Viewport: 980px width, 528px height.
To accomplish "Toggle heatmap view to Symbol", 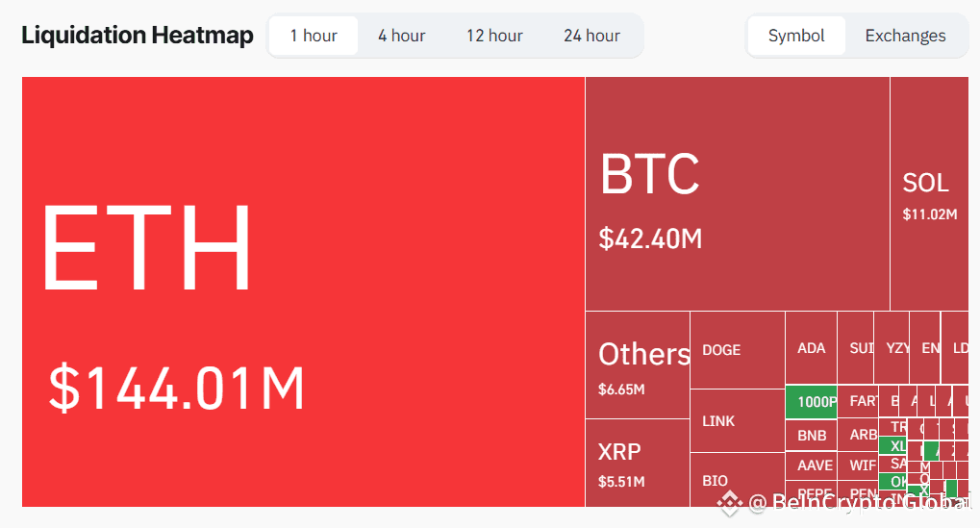I will click(x=796, y=36).
